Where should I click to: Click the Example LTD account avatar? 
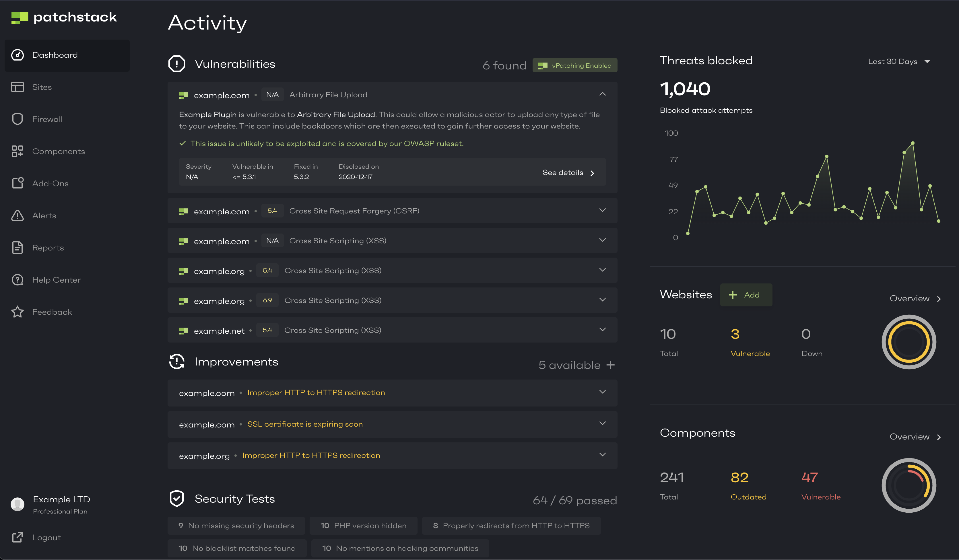(x=18, y=504)
